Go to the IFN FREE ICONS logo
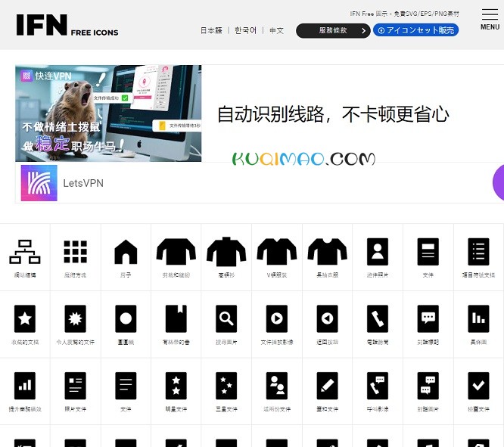Viewport: 504px width, 447px height. point(67,25)
